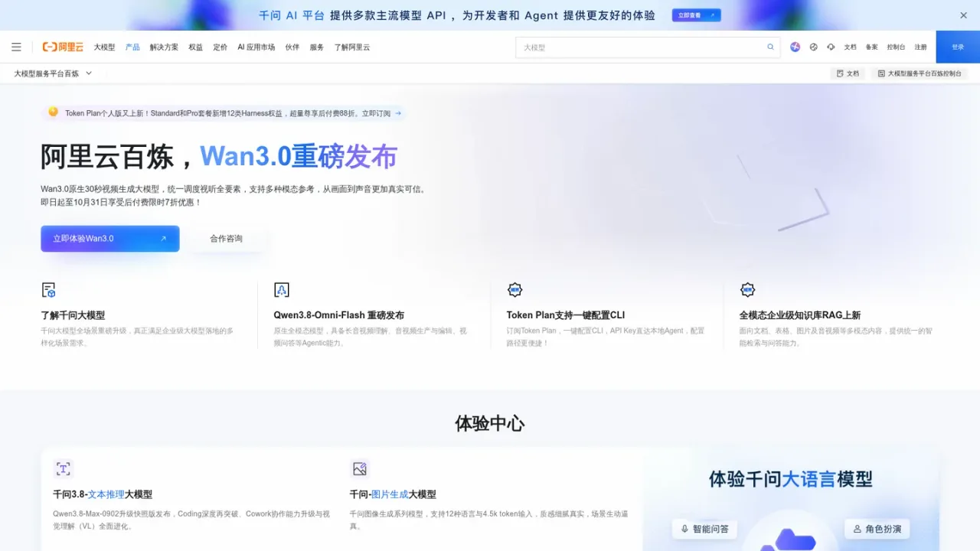This screenshot has height=551, width=980.
Task: Click the arrow at end of Token Plan notice
Action: [x=398, y=113]
